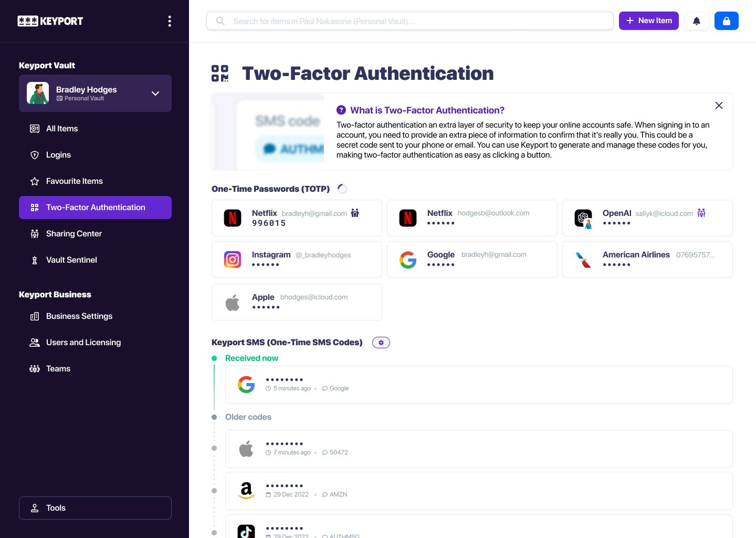Click the Older codes timeline marker

pyautogui.click(x=214, y=417)
